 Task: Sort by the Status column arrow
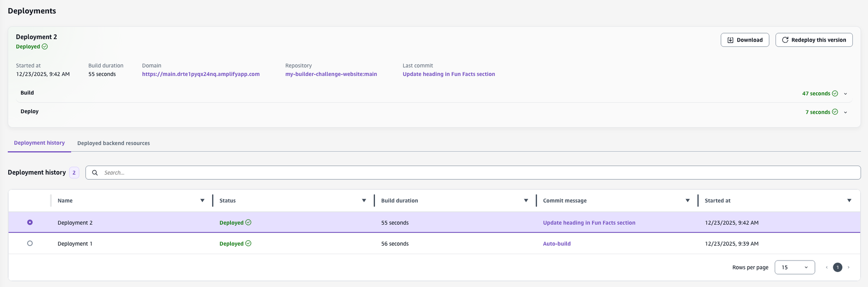[364, 200]
